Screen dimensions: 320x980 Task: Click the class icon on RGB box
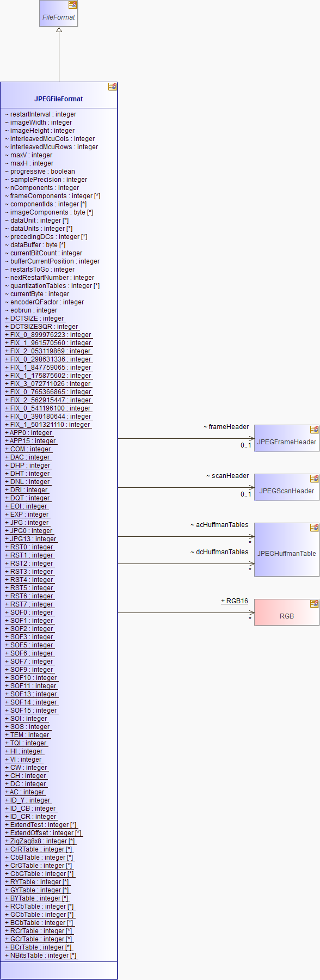314,604
